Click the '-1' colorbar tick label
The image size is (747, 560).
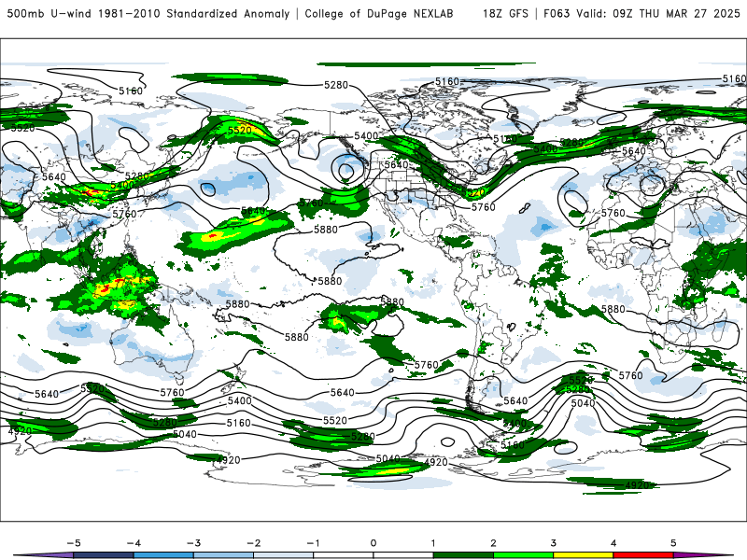pos(313,543)
